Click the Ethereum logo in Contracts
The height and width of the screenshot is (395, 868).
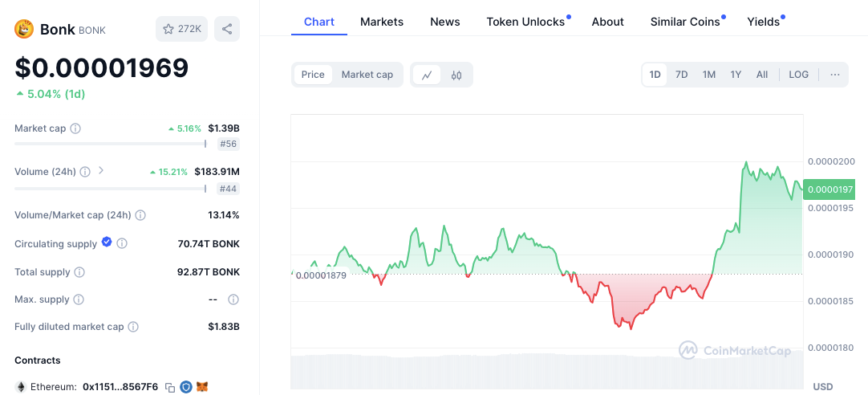(x=21, y=387)
